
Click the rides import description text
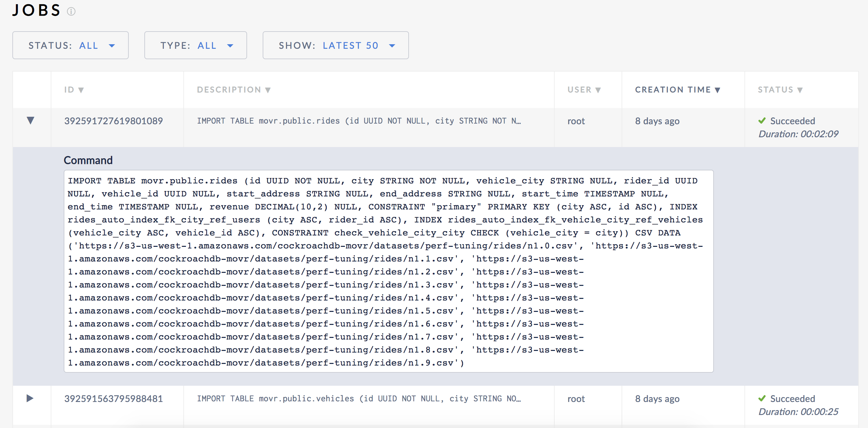pyautogui.click(x=359, y=121)
